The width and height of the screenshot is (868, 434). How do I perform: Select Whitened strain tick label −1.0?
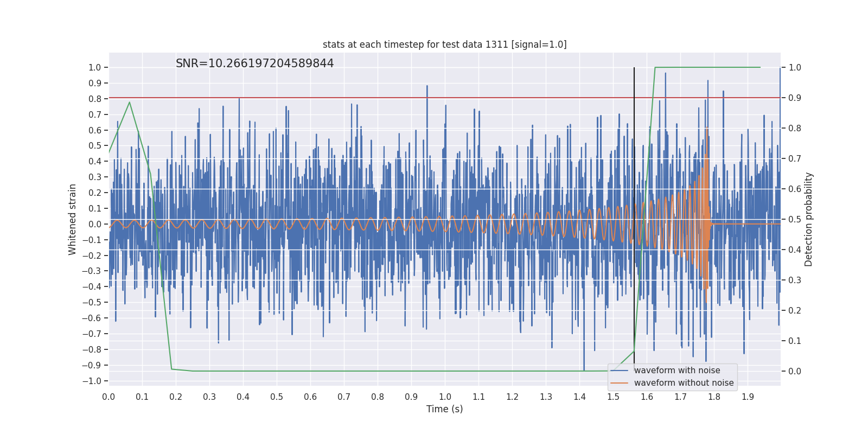[92, 381]
